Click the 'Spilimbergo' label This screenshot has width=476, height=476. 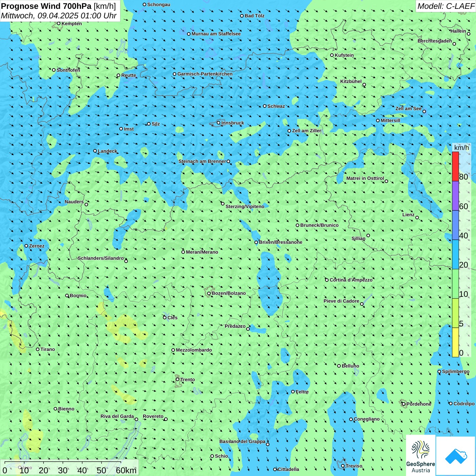click(x=456, y=371)
